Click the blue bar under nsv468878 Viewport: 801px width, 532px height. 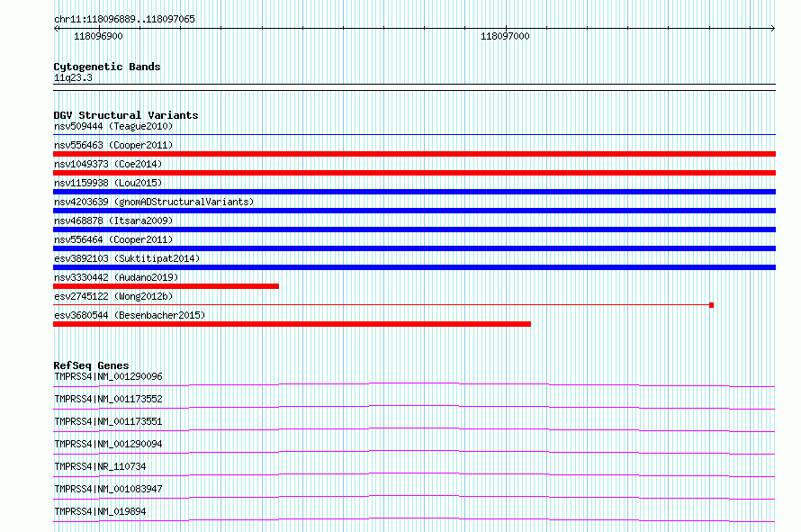tap(414, 230)
